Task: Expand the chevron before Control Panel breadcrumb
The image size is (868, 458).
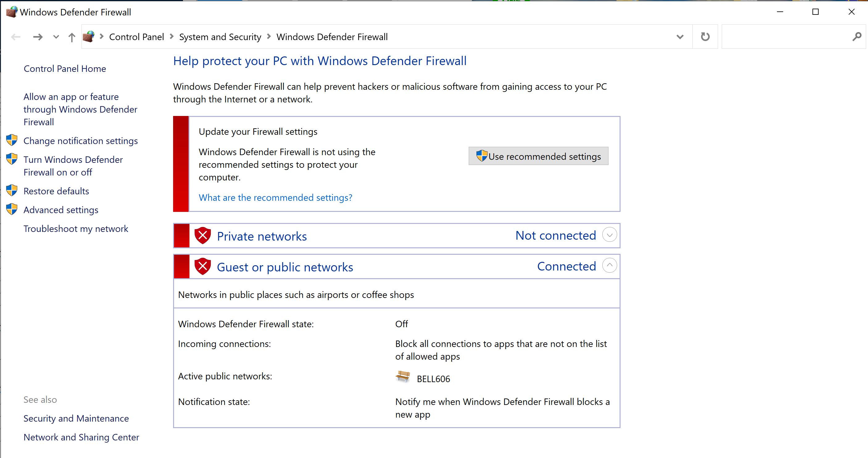Action: pyautogui.click(x=102, y=36)
